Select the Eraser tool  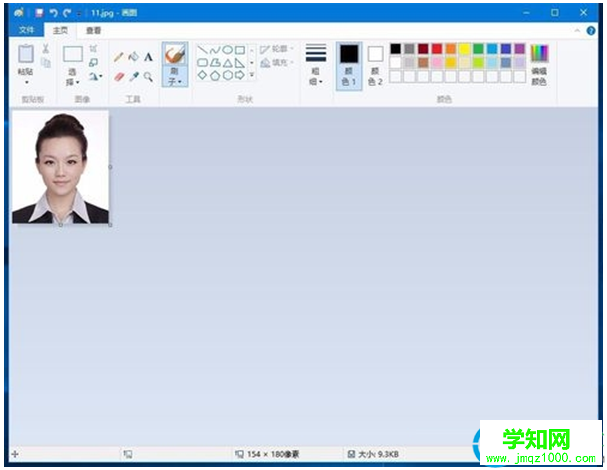pyautogui.click(x=119, y=77)
